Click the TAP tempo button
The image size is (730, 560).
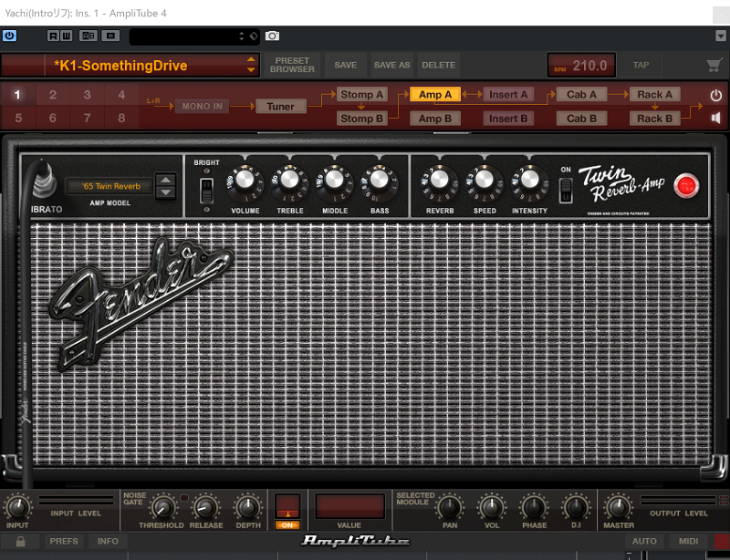(x=641, y=65)
